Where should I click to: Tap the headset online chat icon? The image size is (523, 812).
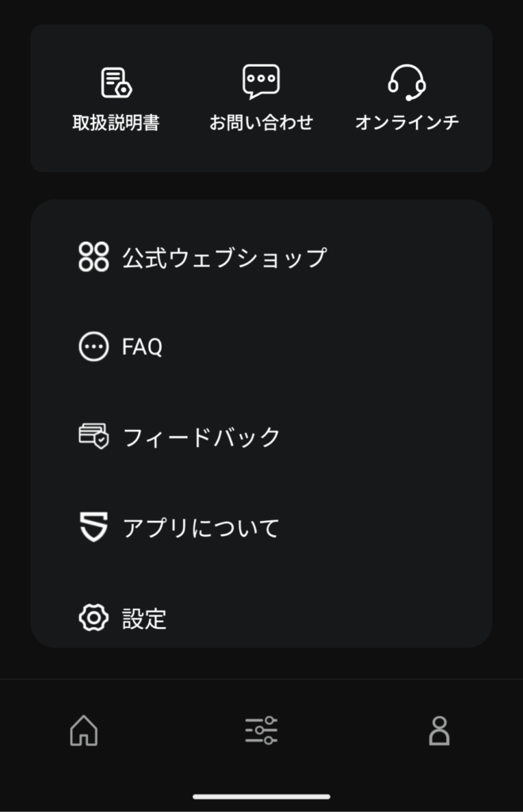407,82
